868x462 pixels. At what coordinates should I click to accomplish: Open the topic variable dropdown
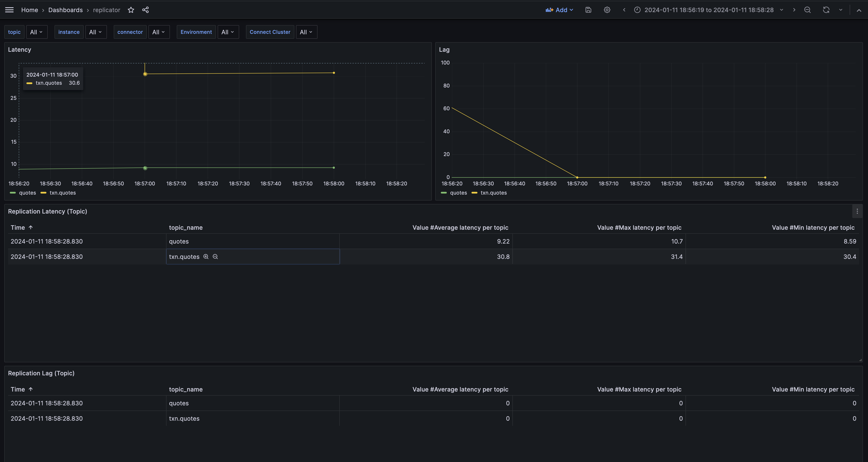click(37, 32)
